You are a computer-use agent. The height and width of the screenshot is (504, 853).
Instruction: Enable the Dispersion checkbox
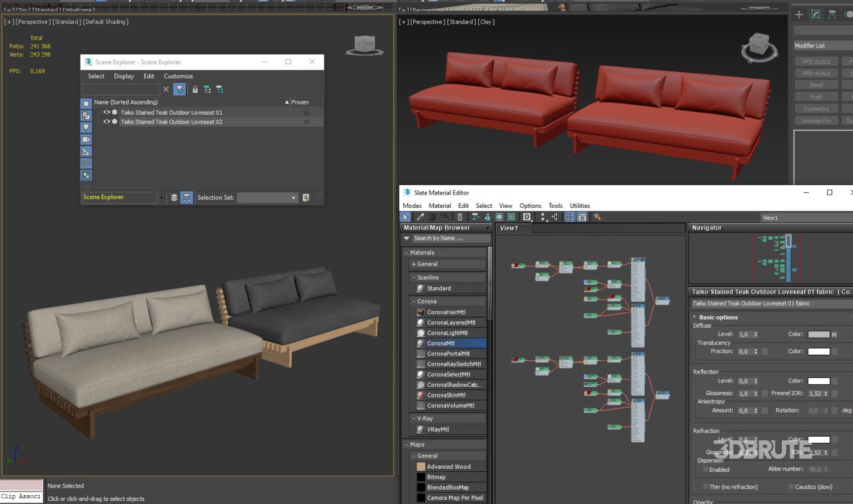[704, 469]
